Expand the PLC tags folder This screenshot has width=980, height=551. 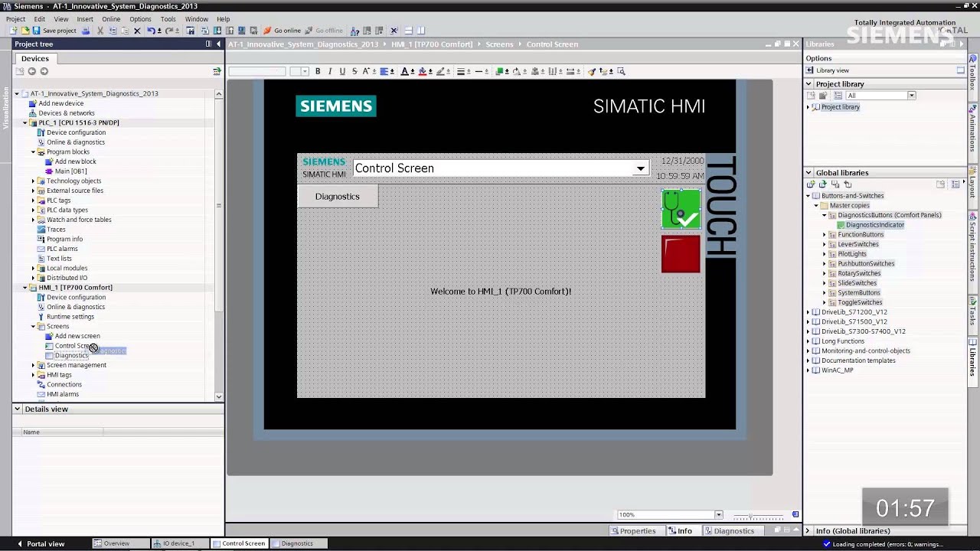[x=33, y=201]
